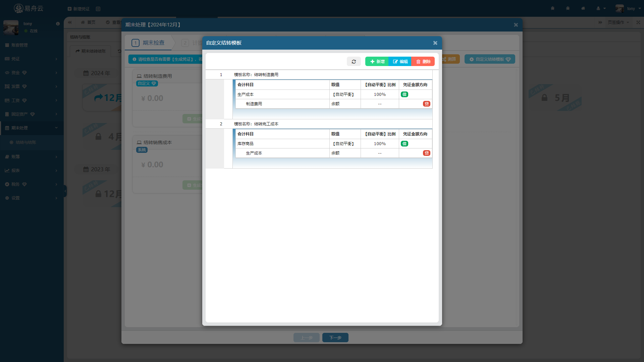Click the lock icon on the 2023 12月 card
The height and width of the screenshot is (362, 644).
pyautogui.click(x=98, y=194)
